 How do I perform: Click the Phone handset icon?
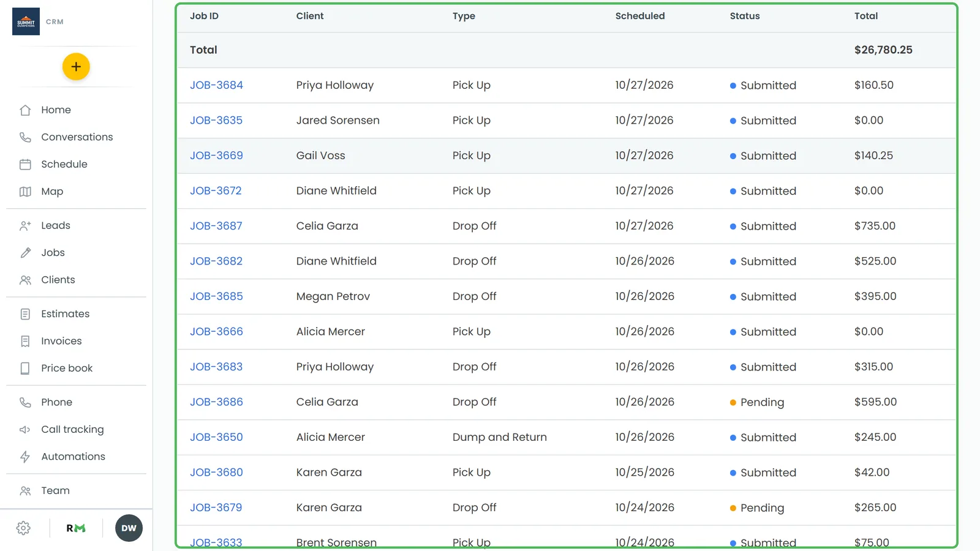(25, 402)
